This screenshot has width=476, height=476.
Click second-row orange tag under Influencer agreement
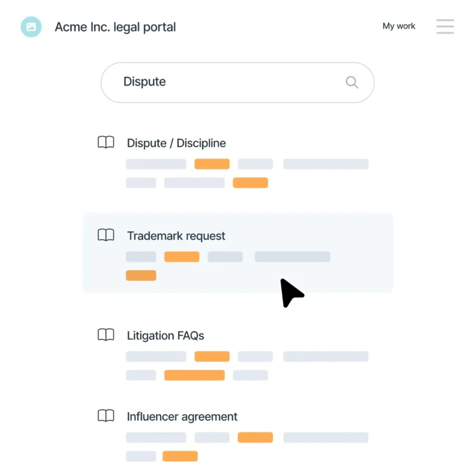point(180,456)
